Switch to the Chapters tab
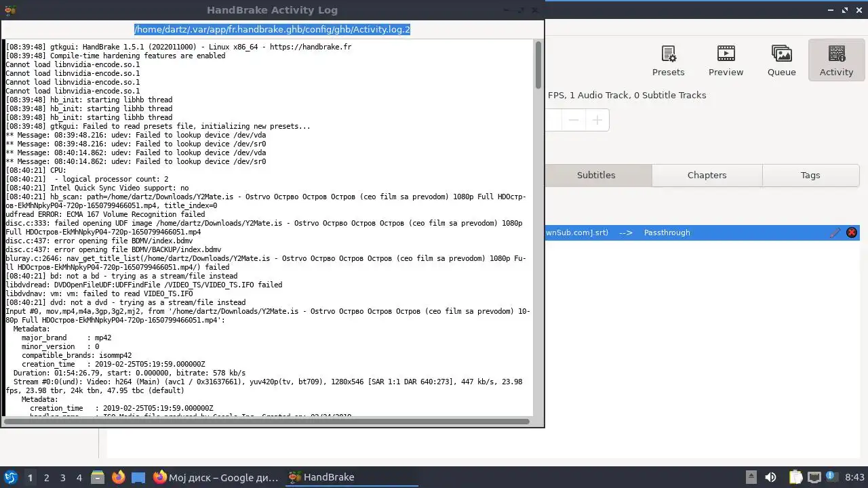The image size is (868, 488). pos(707,175)
